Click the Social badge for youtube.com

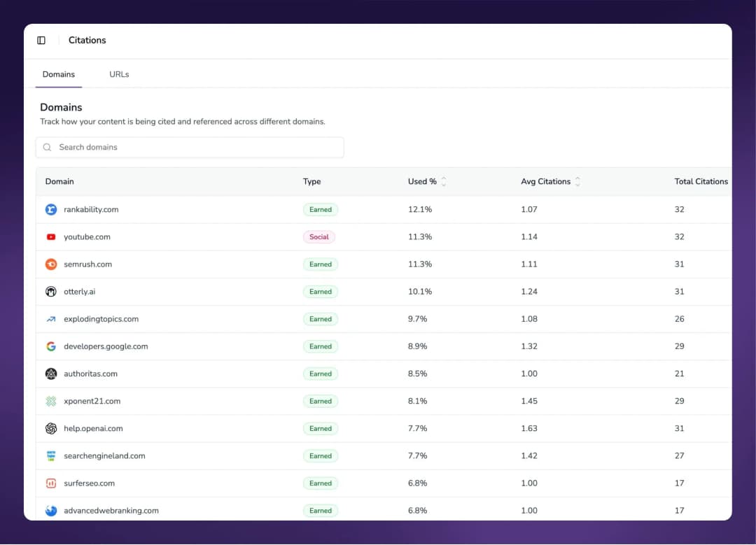tap(319, 237)
